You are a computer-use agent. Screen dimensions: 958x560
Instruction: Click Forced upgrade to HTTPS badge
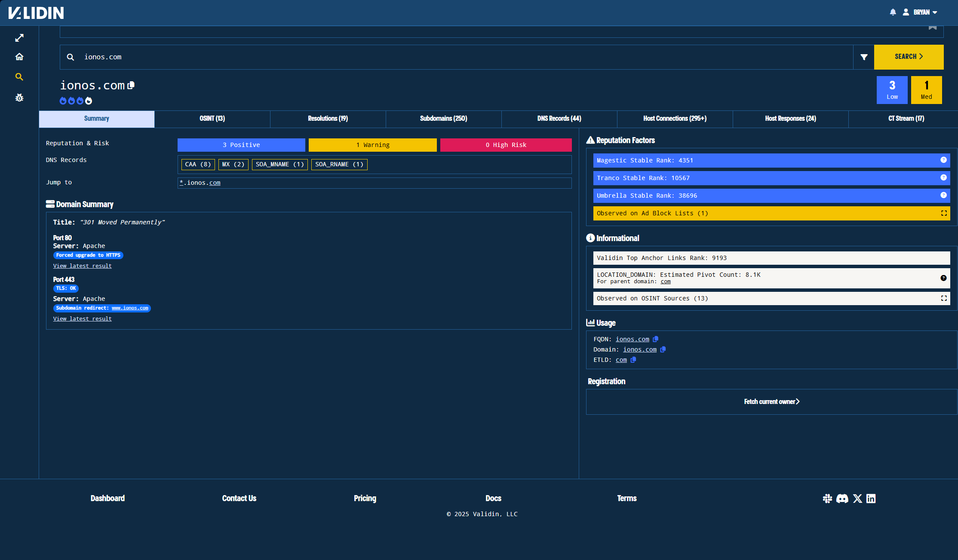click(x=88, y=255)
